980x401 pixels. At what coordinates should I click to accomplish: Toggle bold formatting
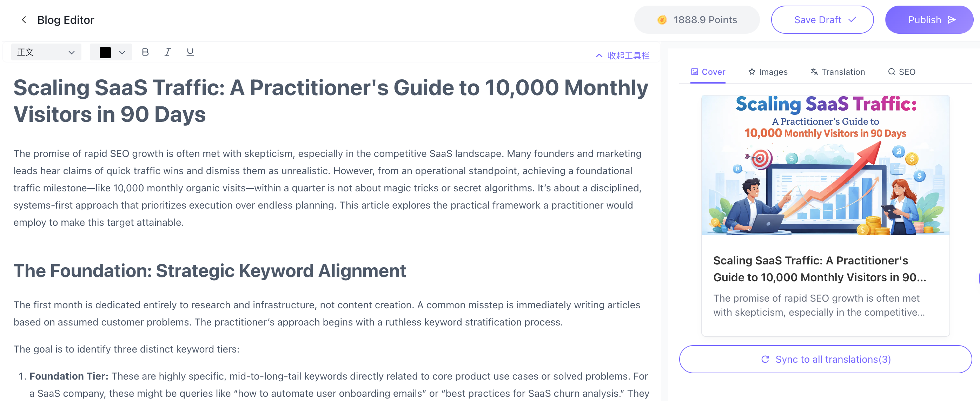click(145, 52)
